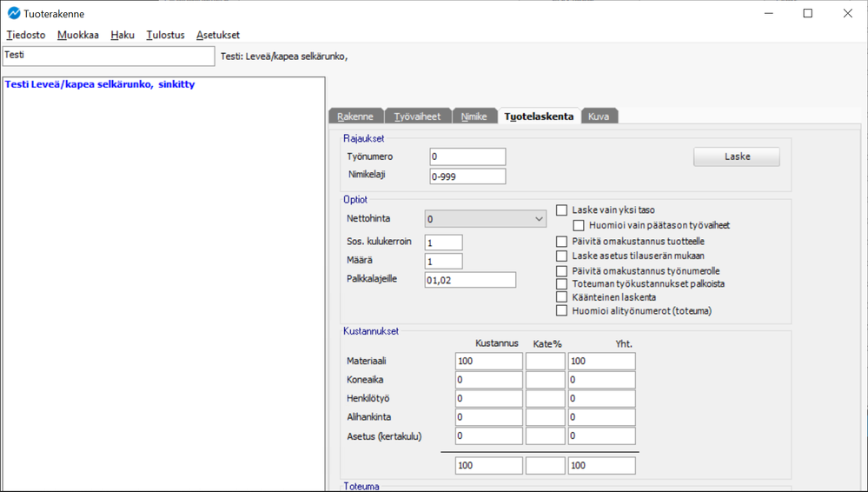Switch to the Kuva tab
Image resolution: width=868 pixels, height=492 pixels.
point(599,116)
